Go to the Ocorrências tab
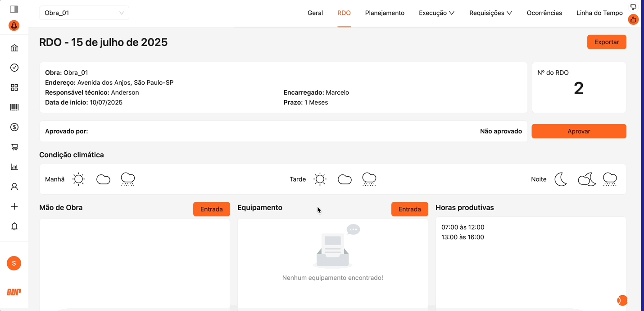The width and height of the screenshot is (644, 311). pyautogui.click(x=544, y=13)
